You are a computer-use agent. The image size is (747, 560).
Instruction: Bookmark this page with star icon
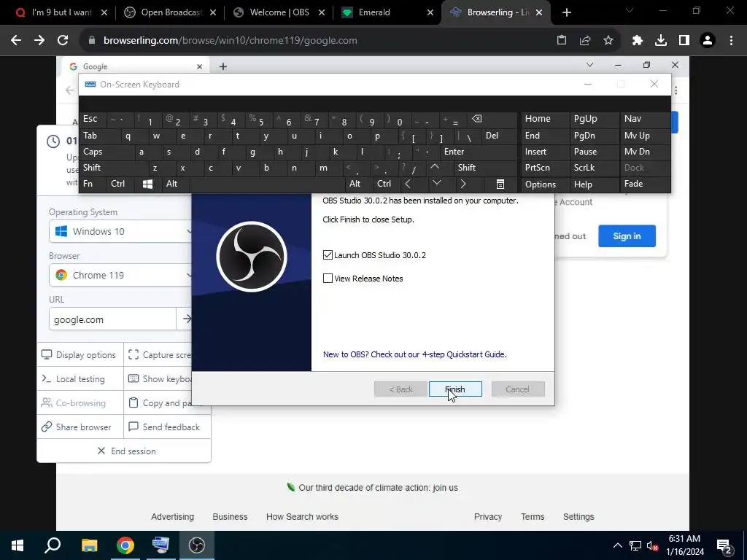tap(608, 41)
